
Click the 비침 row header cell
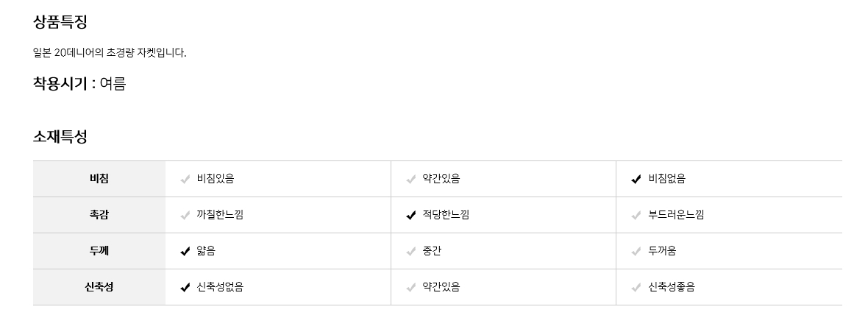point(99,179)
